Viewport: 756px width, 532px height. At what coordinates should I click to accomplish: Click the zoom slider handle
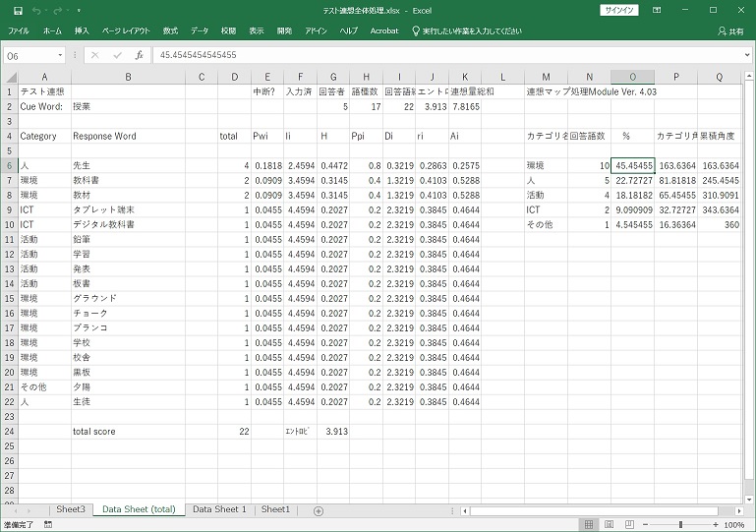coord(680,525)
